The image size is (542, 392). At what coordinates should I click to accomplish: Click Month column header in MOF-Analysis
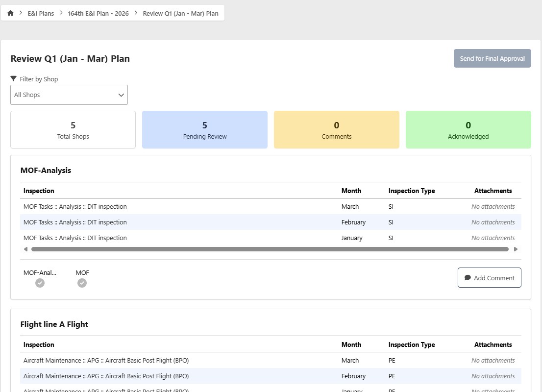(x=351, y=191)
